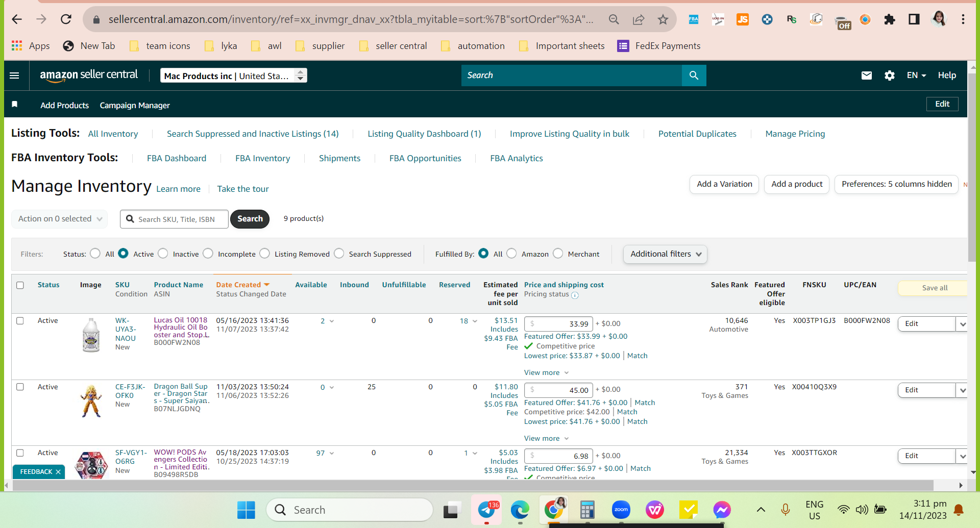Click the Lucas Oil product thumbnail

[91, 335]
